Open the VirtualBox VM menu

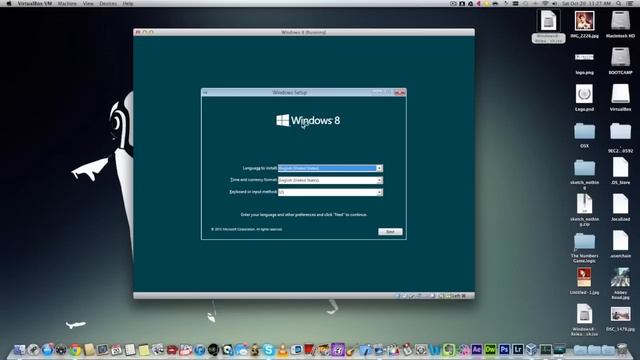point(35,3)
